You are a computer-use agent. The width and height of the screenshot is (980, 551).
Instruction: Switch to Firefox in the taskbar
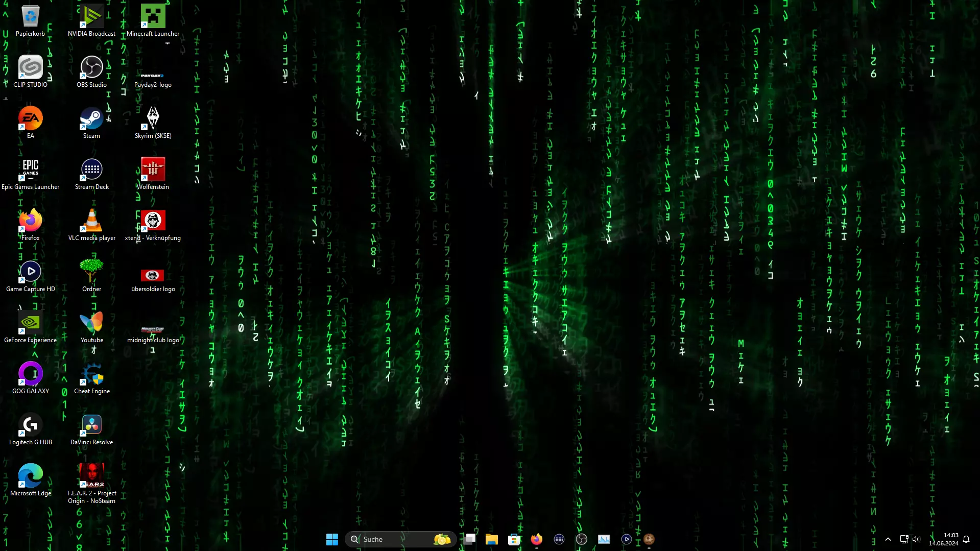point(537,539)
